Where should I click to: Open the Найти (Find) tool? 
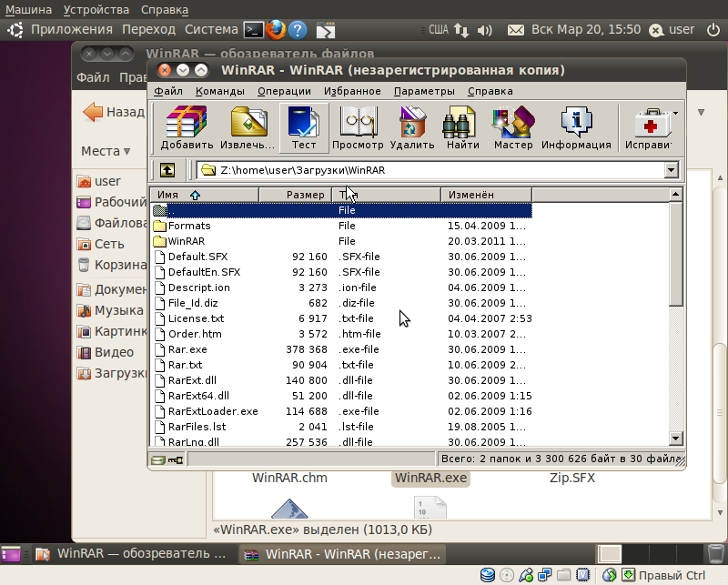coord(462,127)
